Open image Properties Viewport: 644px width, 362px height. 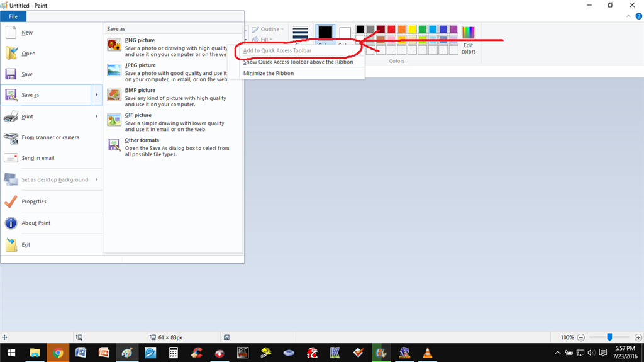pyautogui.click(x=52, y=201)
